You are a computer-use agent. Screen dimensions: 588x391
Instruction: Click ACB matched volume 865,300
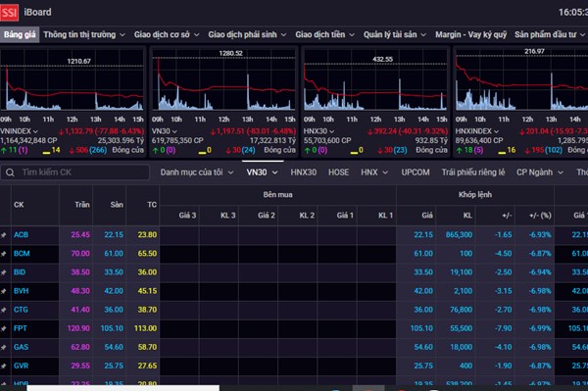click(x=459, y=235)
